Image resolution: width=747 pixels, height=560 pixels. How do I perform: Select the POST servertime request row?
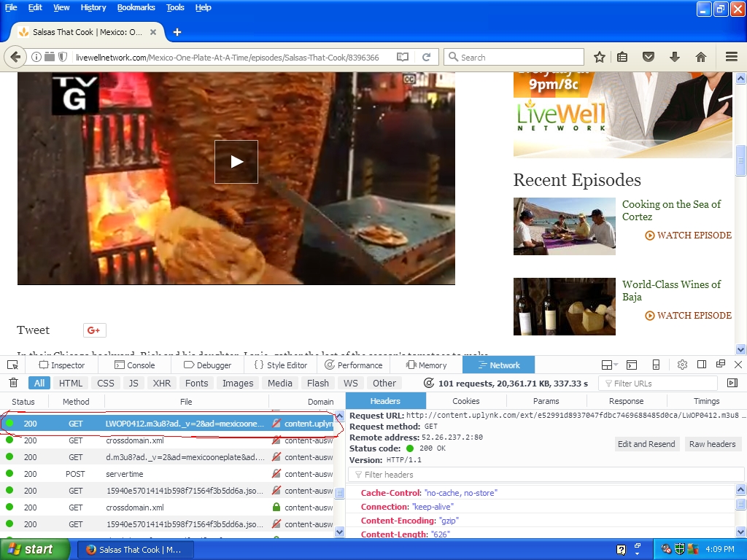[x=167, y=474]
